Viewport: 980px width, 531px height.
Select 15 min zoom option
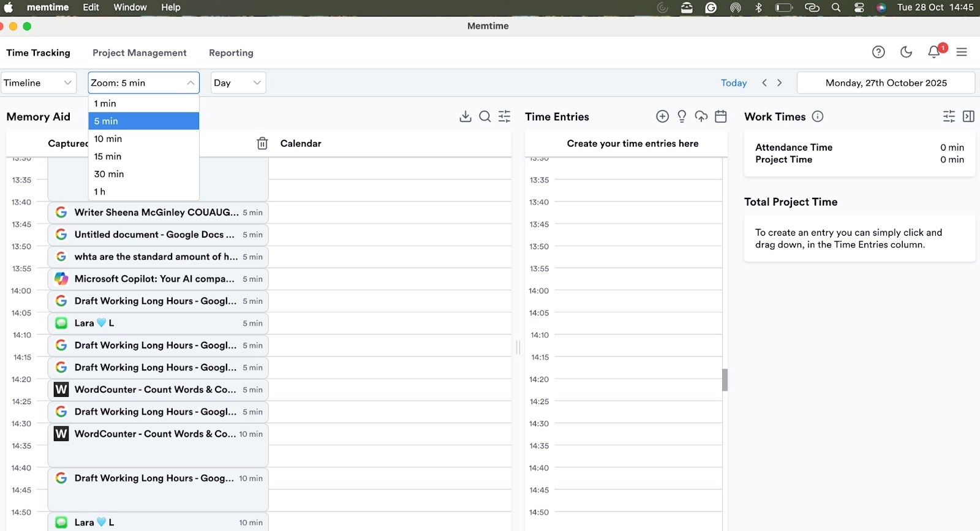pyautogui.click(x=144, y=157)
